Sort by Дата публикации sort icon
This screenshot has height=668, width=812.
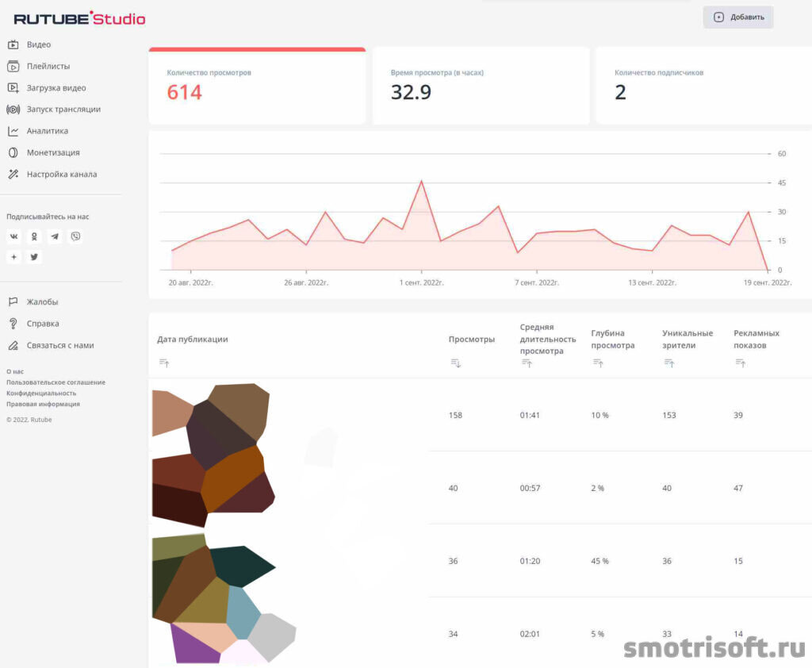click(x=164, y=363)
